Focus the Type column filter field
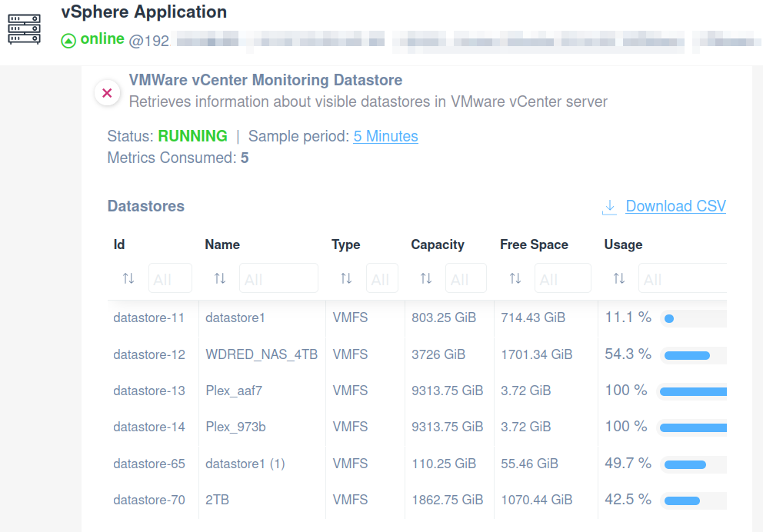763x532 pixels. (x=382, y=278)
